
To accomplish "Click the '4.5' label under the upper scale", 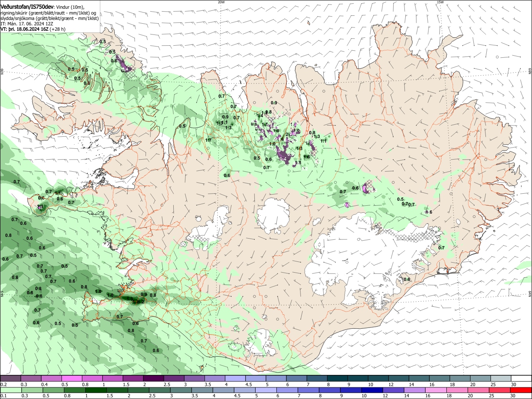I will [x=249, y=384].
